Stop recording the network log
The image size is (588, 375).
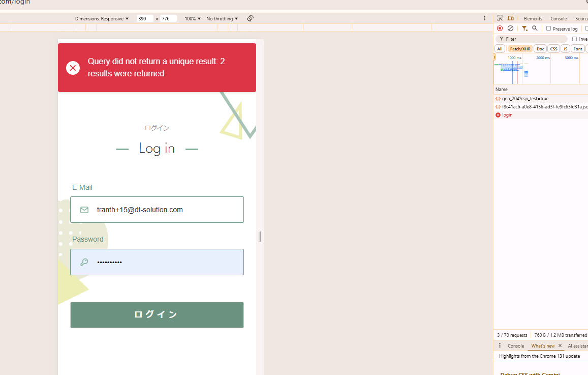point(500,28)
